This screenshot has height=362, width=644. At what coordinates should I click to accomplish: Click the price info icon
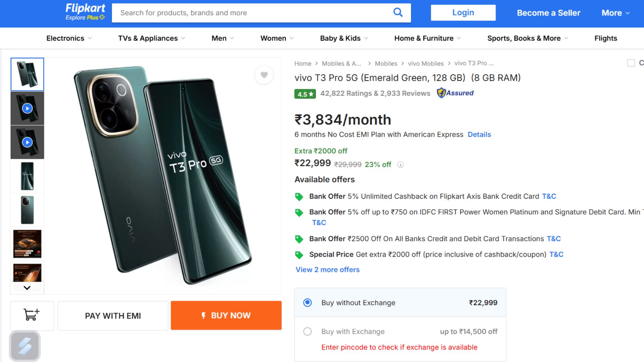click(x=400, y=165)
